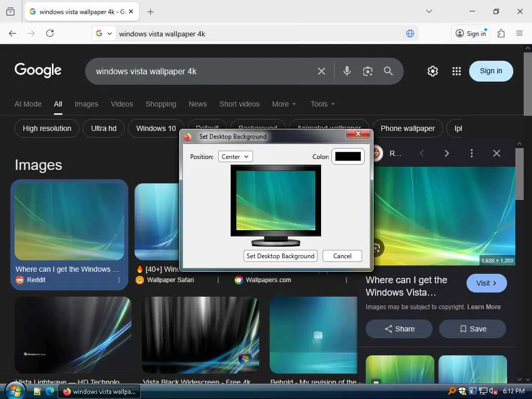The width and height of the screenshot is (532, 399).
Task: Click the browser toolbar Sign in button
Action: pos(471,33)
